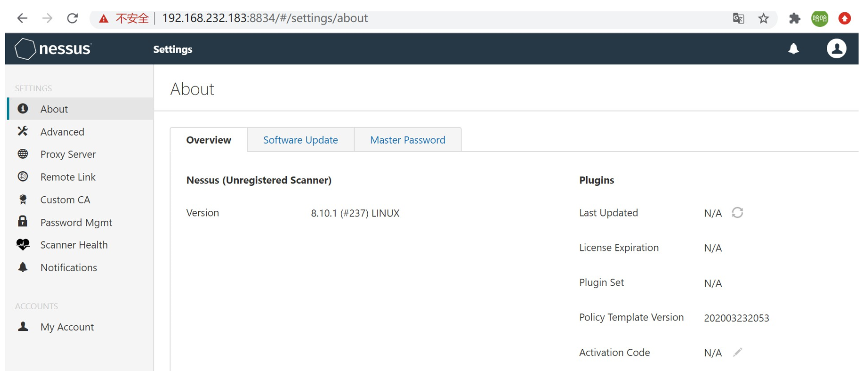Viewport: 868px width, 371px height.
Task: Open Notifications settings page
Action: tap(81, 267)
